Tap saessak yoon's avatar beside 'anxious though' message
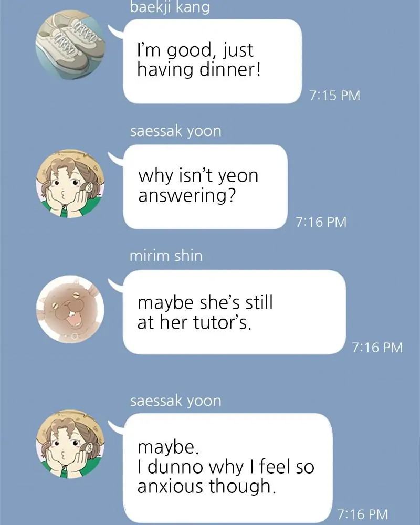420x525 pixels. (70, 444)
